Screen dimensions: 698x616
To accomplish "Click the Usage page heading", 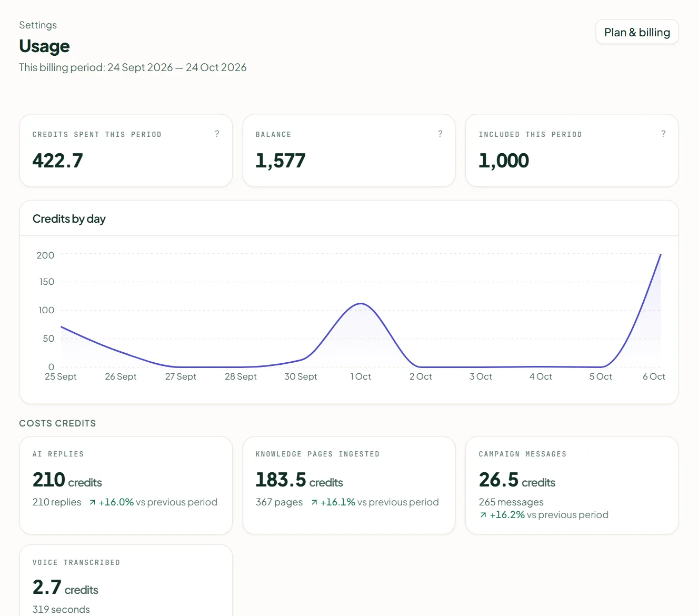I will pyautogui.click(x=44, y=46).
